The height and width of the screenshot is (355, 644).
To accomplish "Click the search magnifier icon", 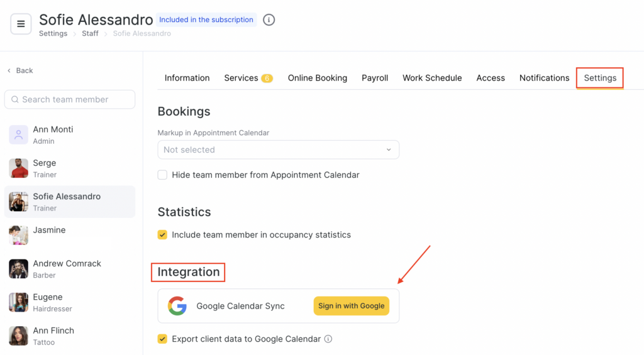I will [x=14, y=99].
